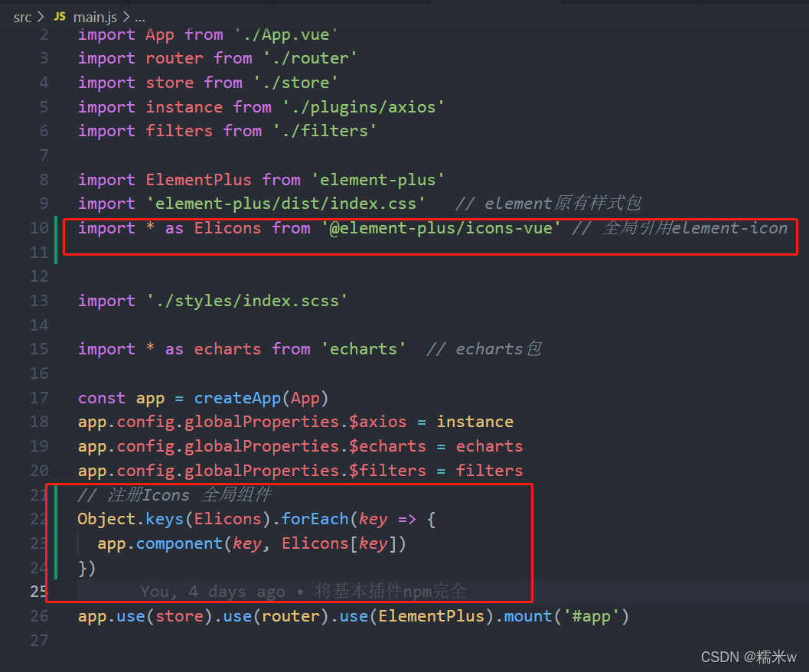The width and height of the screenshot is (809, 672).
Task: Click line number 17 in gutter
Action: point(39,397)
